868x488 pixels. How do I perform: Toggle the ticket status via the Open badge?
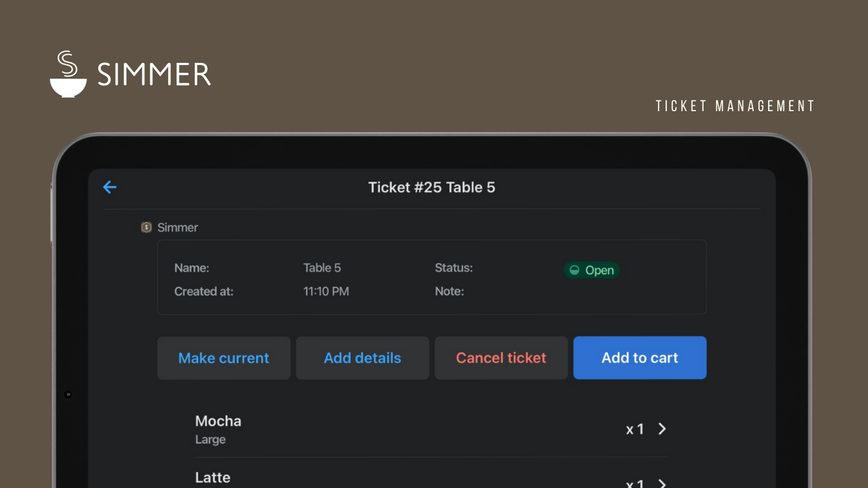pyautogui.click(x=592, y=270)
